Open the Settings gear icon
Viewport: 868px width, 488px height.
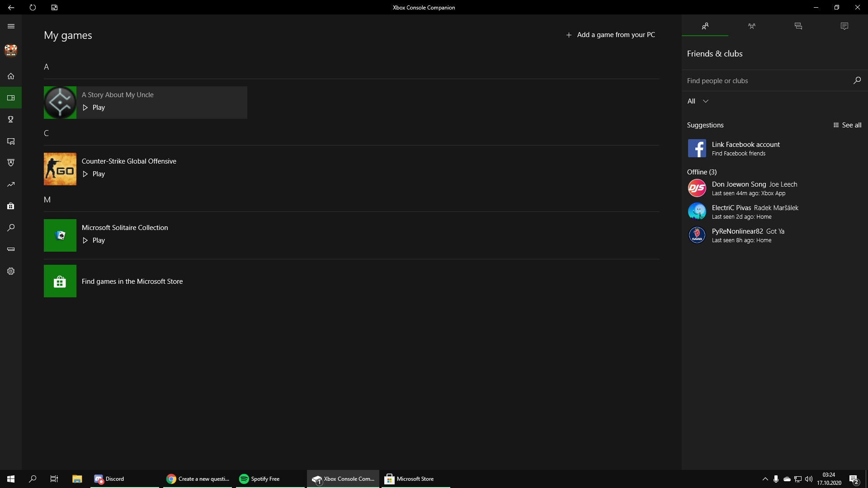(11, 271)
